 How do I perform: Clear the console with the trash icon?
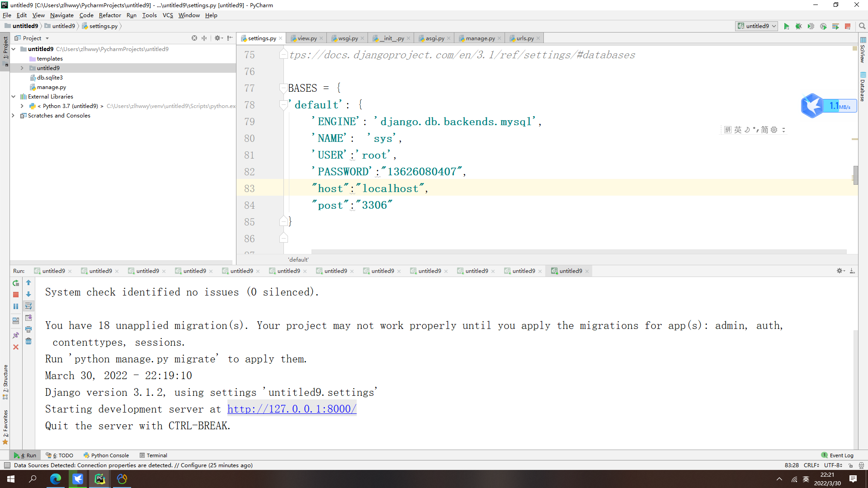(28, 341)
